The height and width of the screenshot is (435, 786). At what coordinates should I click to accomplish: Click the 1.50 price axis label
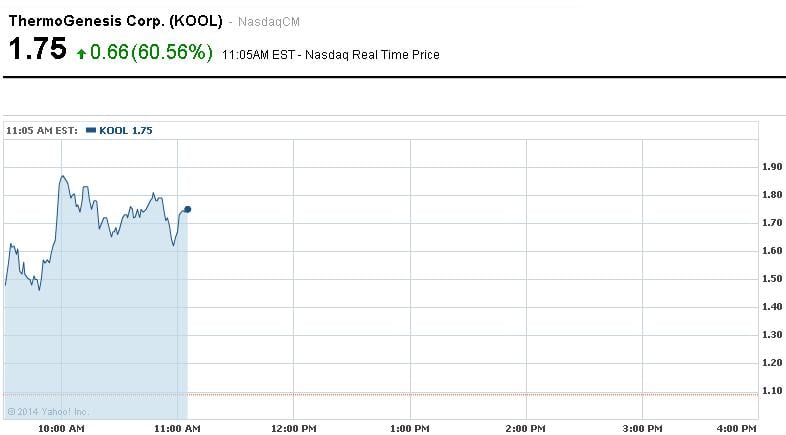click(x=771, y=279)
